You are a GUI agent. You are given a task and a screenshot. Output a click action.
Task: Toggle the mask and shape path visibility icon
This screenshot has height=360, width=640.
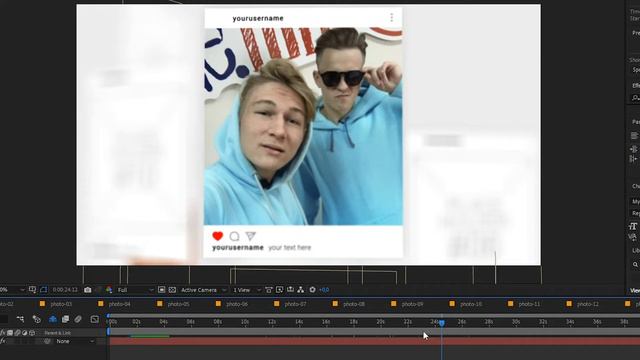point(44,290)
